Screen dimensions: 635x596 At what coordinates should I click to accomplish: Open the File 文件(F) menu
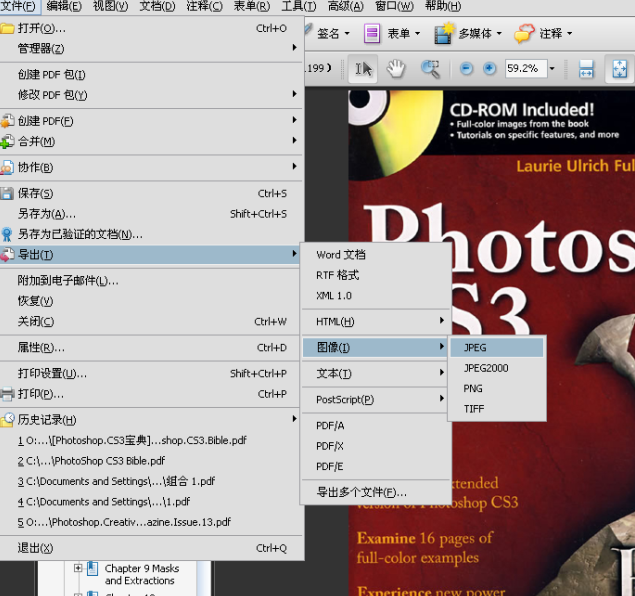point(18,6)
